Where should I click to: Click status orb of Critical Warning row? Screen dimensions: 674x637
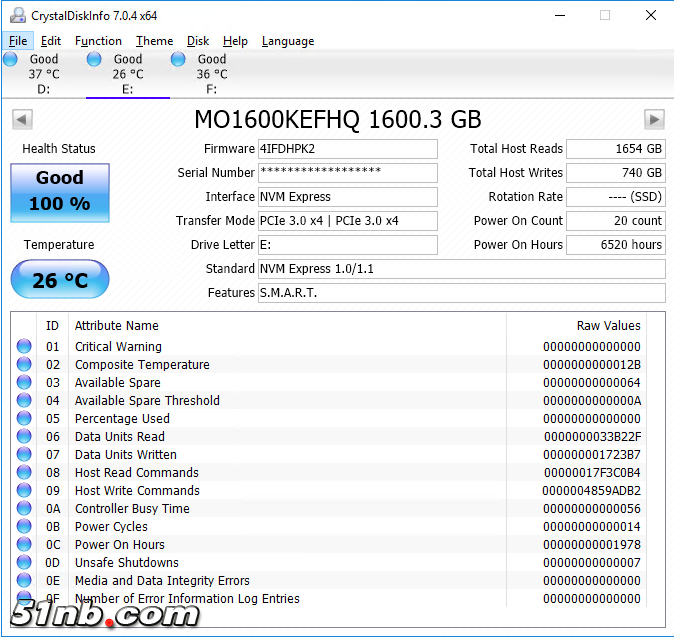pos(24,346)
